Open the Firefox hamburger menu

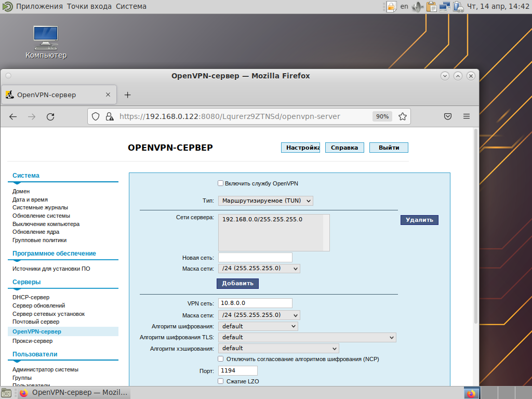click(x=467, y=116)
